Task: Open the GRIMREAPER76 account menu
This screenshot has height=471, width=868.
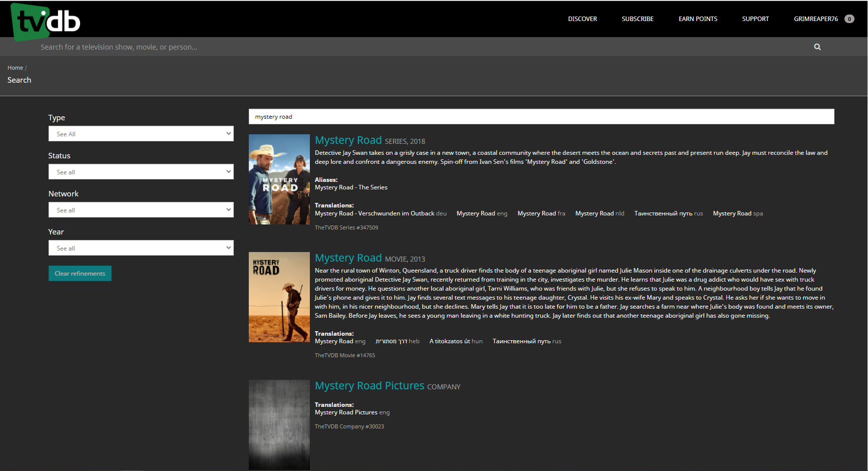Action: 815,19
